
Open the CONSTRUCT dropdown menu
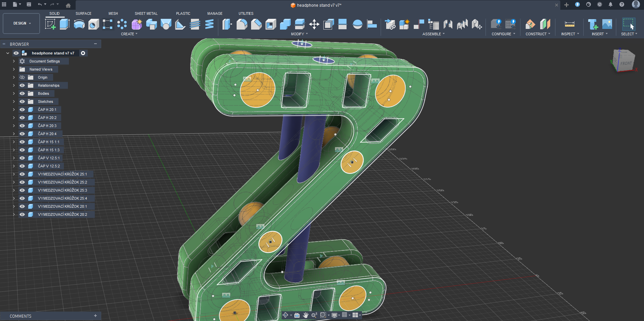[537, 34]
